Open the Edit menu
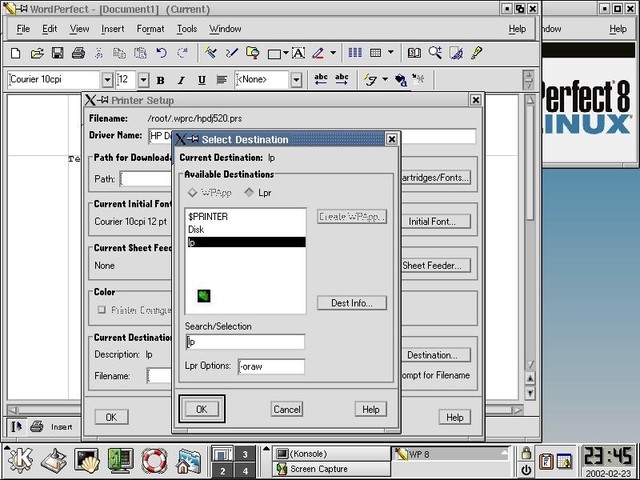The height and width of the screenshot is (480, 640). point(49,29)
